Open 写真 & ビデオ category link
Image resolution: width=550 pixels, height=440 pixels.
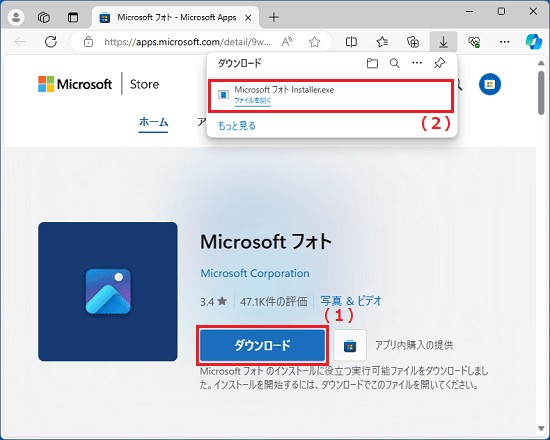click(351, 301)
